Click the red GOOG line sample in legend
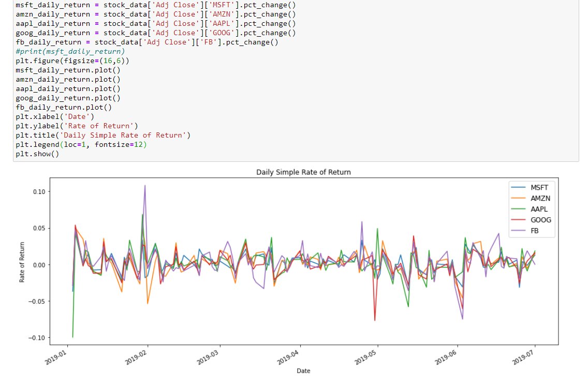 point(519,220)
